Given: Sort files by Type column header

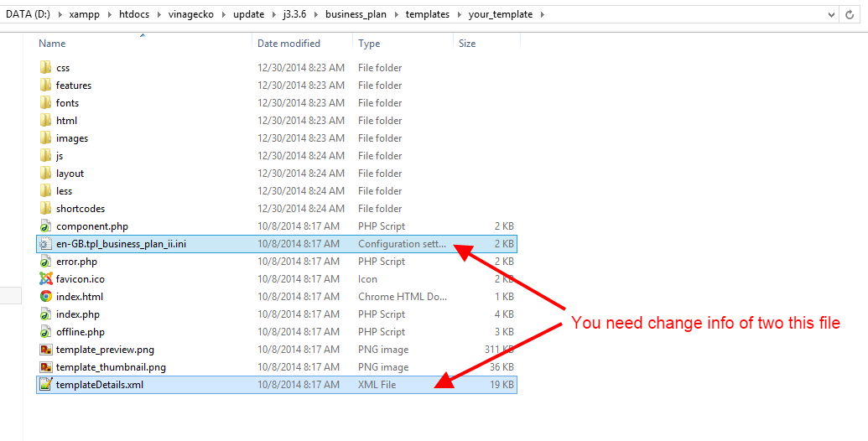Looking at the screenshot, I should coord(369,44).
